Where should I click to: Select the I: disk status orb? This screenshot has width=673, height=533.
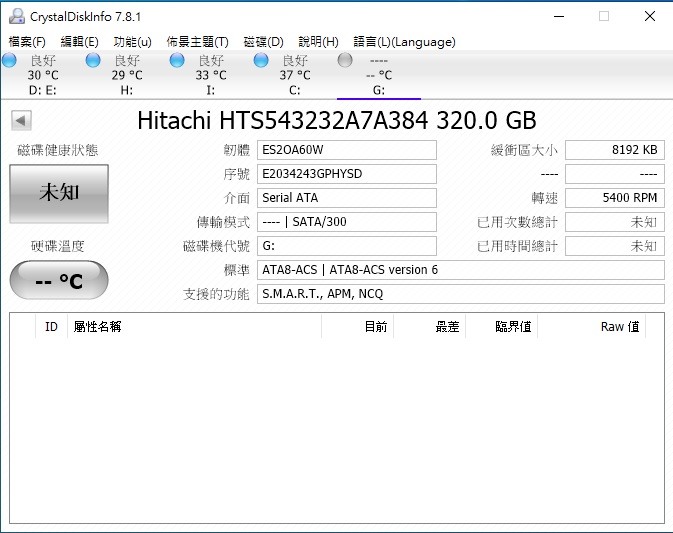click(x=177, y=60)
